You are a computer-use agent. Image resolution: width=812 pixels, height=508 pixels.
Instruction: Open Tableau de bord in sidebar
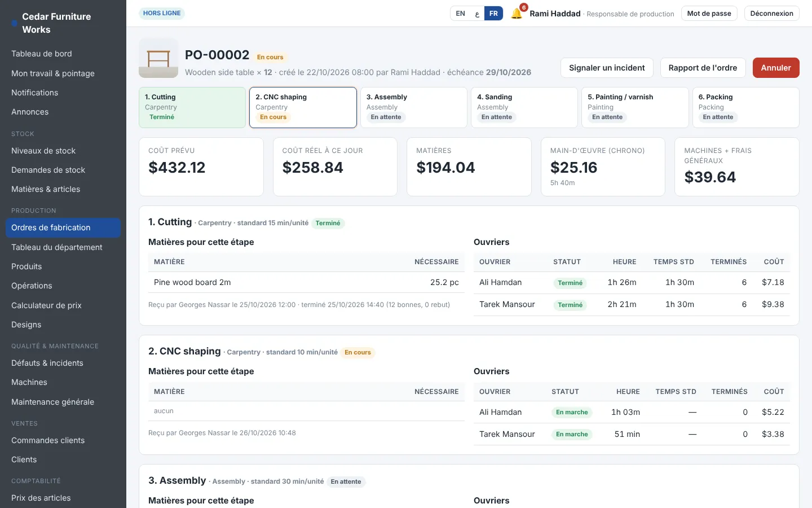pyautogui.click(x=63, y=54)
